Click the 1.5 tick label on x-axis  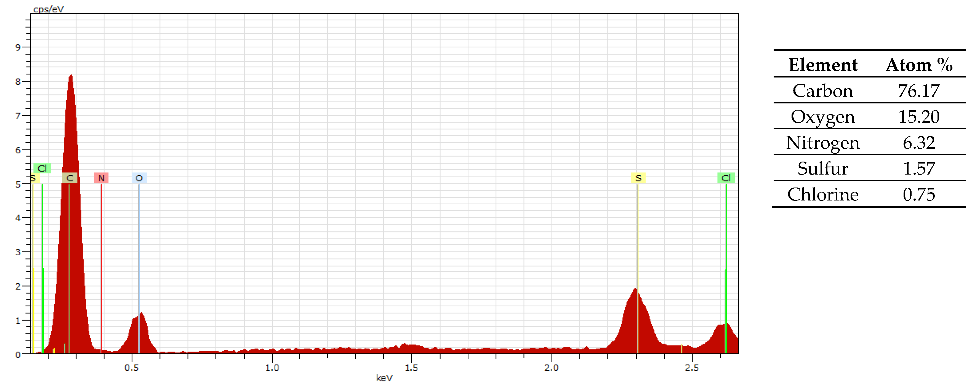[411, 368]
